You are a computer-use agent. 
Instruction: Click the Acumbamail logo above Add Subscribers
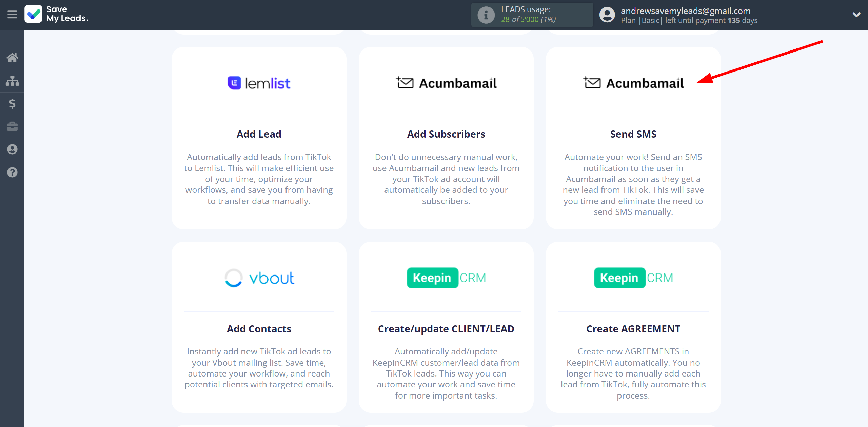(446, 83)
